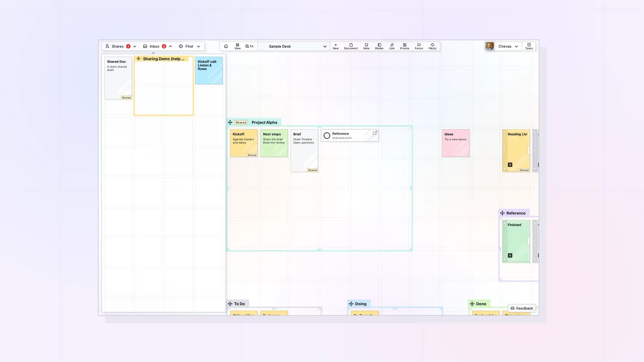644x362 pixels.
Task: Open the green Finished binder
Action: 516,241
